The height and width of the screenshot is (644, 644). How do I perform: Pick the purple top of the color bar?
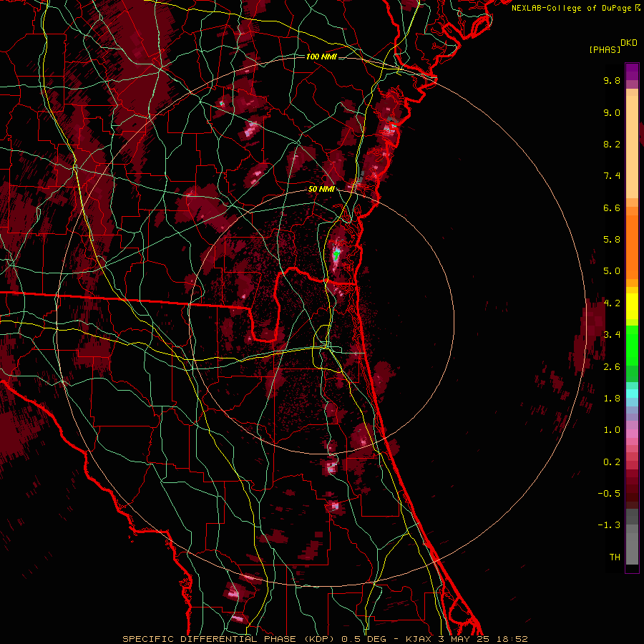click(632, 72)
